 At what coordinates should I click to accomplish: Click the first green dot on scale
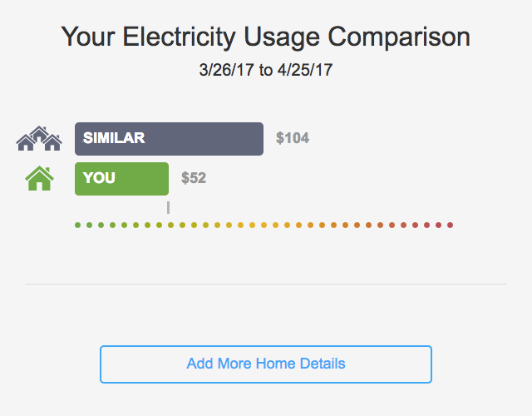[x=77, y=225]
